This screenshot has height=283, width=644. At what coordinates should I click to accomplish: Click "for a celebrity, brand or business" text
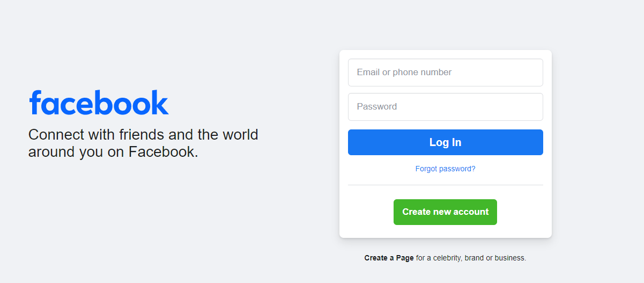click(471, 258)
